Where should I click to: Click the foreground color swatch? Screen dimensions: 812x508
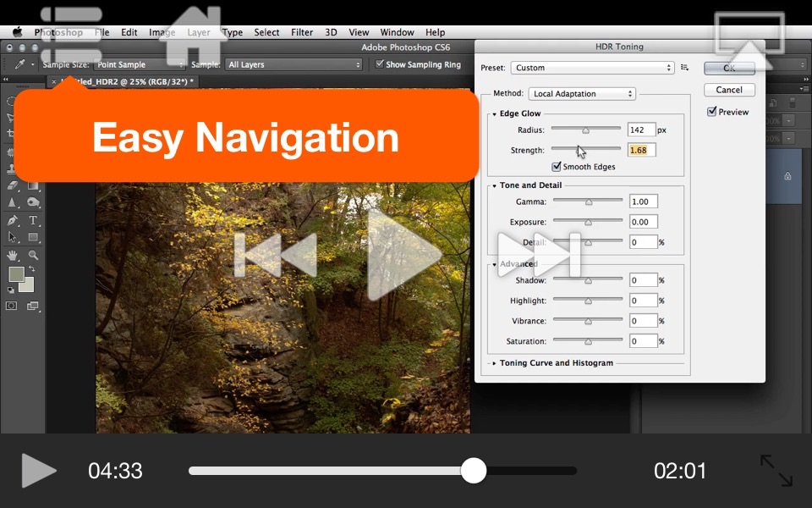[15, 274]
